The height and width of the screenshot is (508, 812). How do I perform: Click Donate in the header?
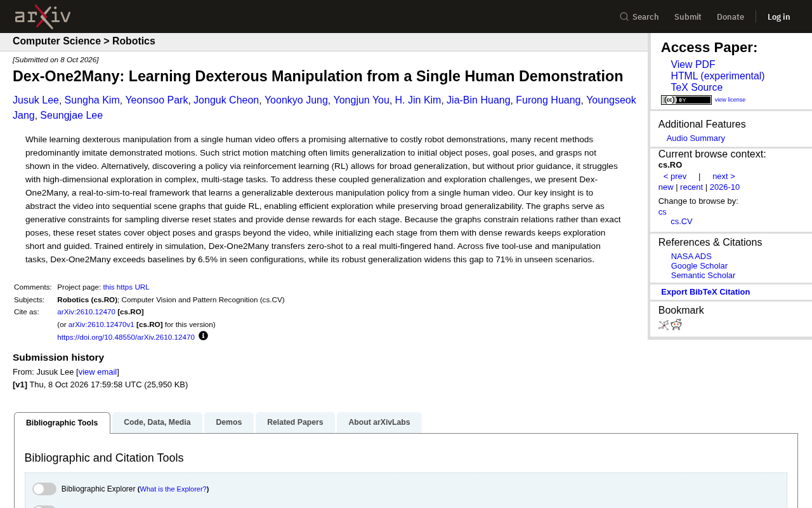coord(730,17)
